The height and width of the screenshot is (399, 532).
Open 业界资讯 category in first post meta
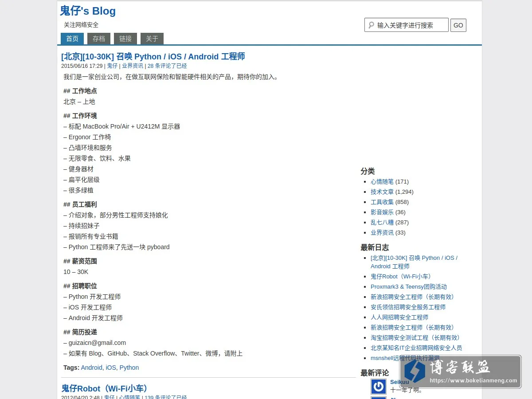pos(133,66)
